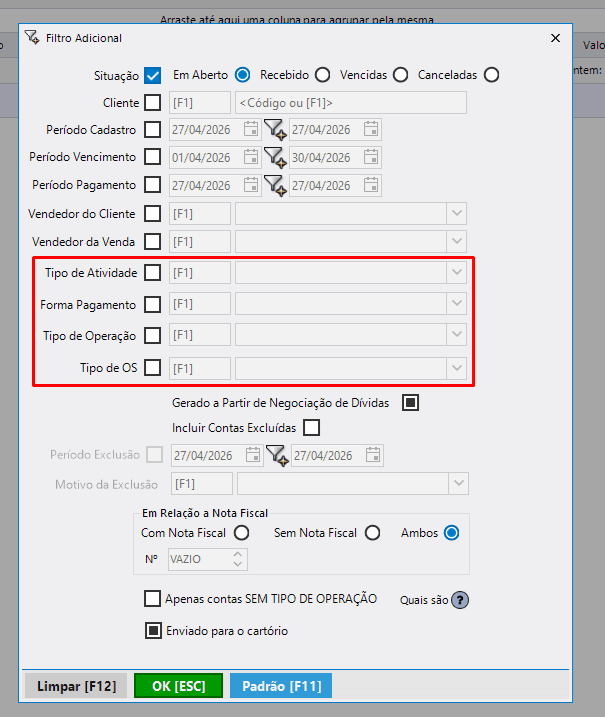
Task: Open calendar for Período Pagamento end date
Action: tap(371, 185)
